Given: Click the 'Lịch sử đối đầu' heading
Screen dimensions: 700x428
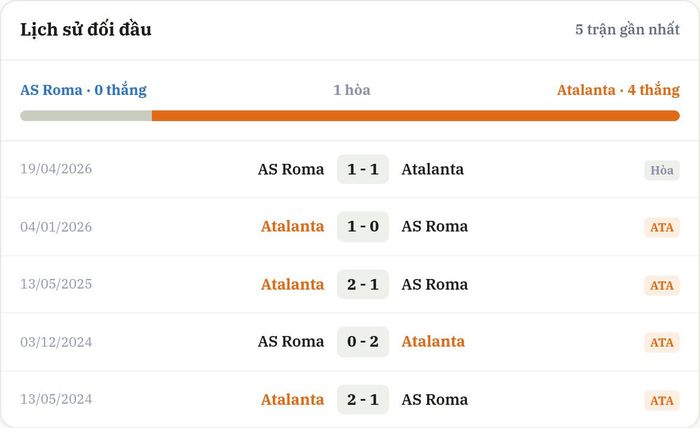Looking at the screenshot, I should pyautogui.click(x=86, y=29).
